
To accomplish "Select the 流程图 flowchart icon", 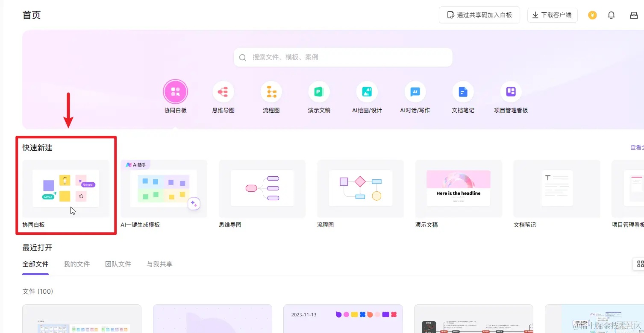I will [271, 91].
